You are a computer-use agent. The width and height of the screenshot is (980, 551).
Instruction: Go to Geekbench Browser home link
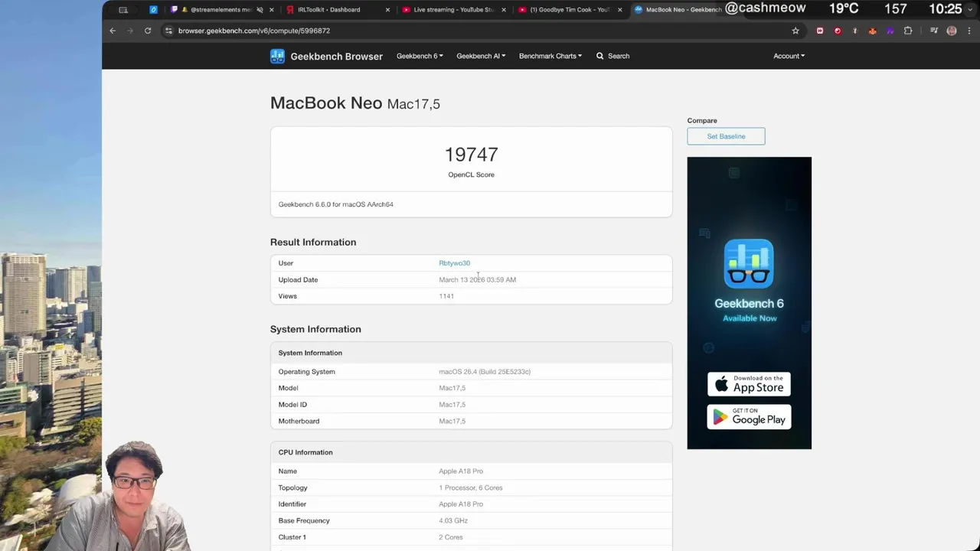tap(336, 56)
